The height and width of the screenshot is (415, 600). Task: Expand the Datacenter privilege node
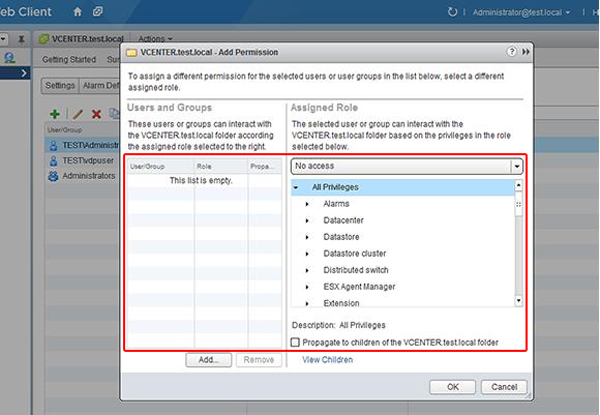click(x=307, y=221)
